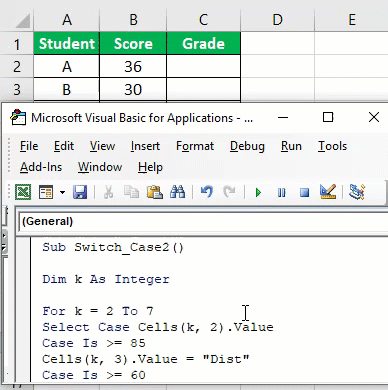The height and width of the screenshot is (390, 388).
Task: Open the Debug menu
Action: pos(247,146)
